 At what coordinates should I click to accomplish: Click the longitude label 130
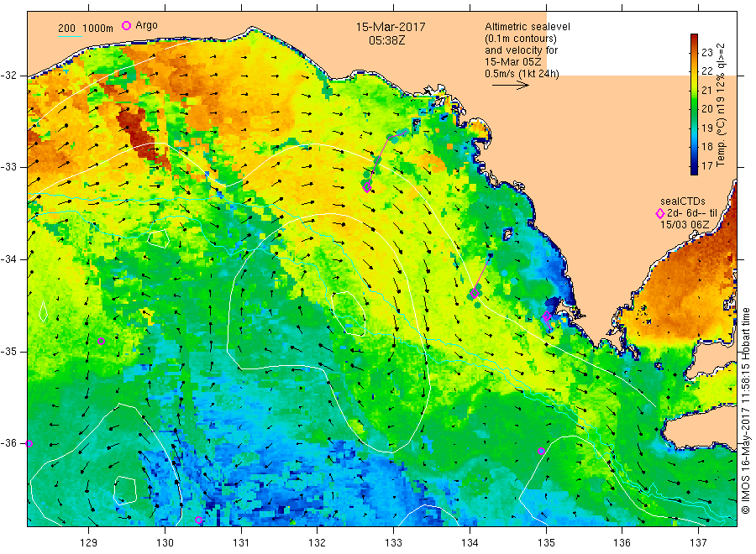point(165,543)
